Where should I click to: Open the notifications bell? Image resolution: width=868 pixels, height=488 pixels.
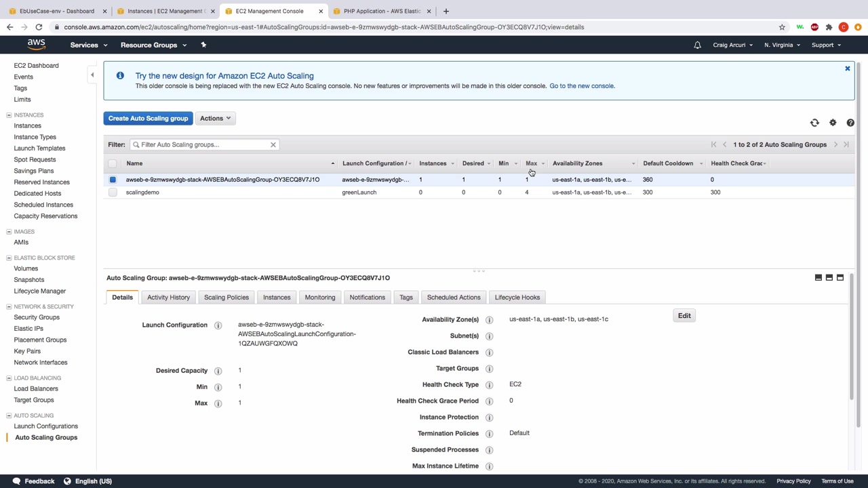(697, 45)
